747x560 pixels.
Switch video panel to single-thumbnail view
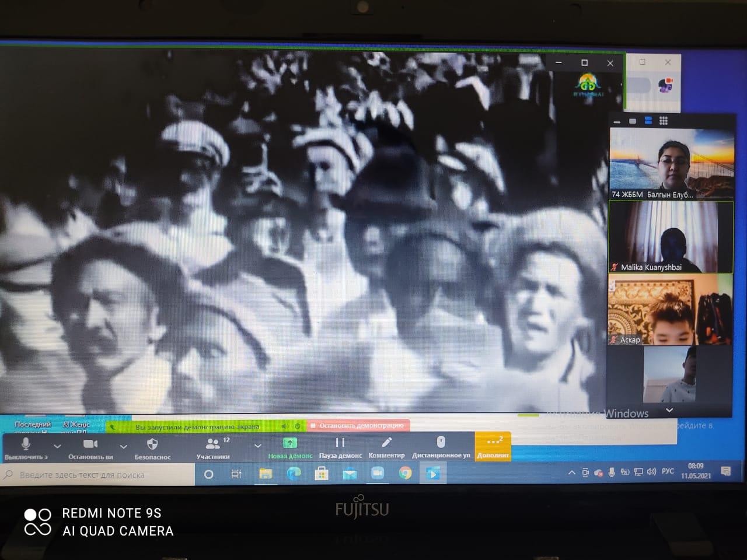pos(633,121)
